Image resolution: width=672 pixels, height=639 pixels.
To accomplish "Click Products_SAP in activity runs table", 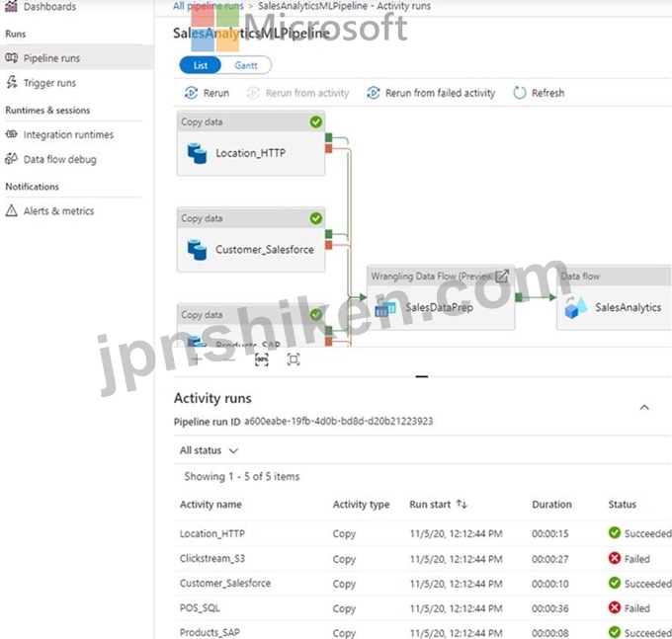I will click(x=210, y=632).
